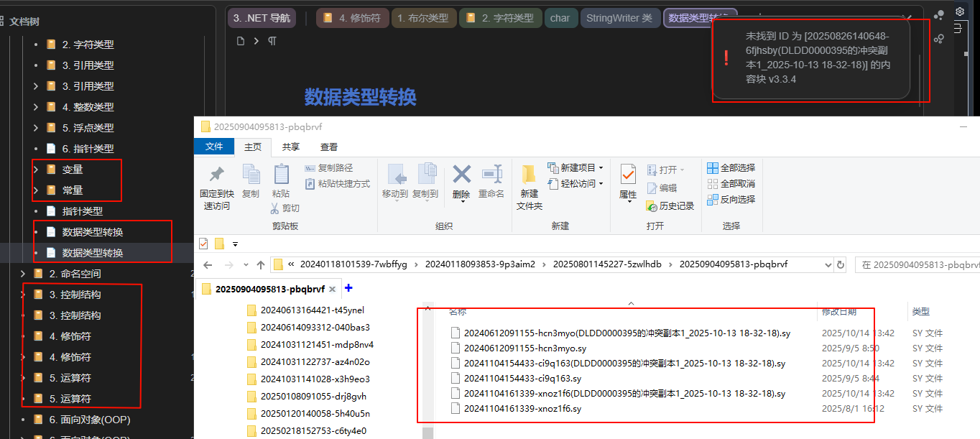Expand the 变量 tree node
Viewport: 980px width, 439px height.
[36, 170]
